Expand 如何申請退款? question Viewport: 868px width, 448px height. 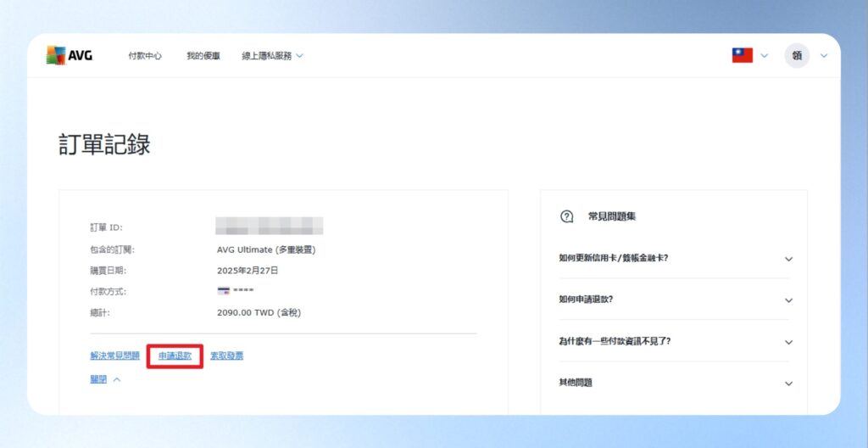pos(676,300)
